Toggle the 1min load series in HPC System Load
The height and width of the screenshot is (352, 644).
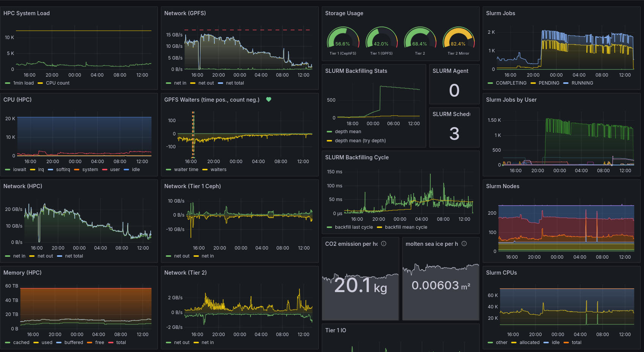[24, 83]
